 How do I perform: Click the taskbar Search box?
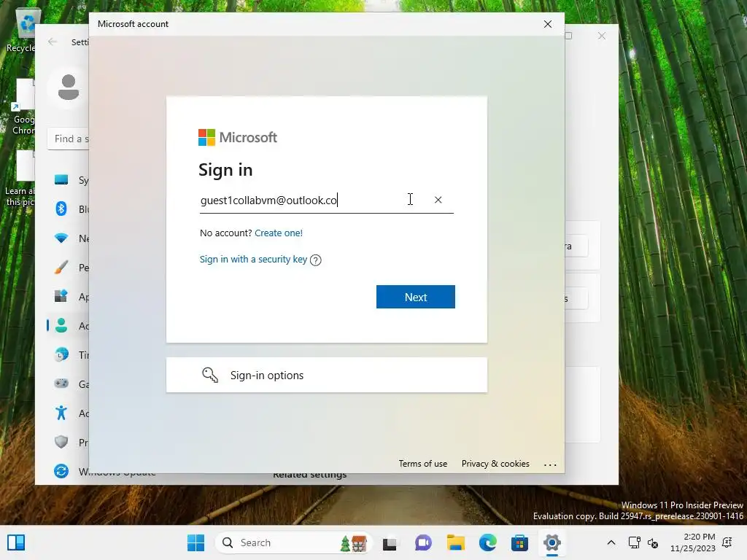293,542
